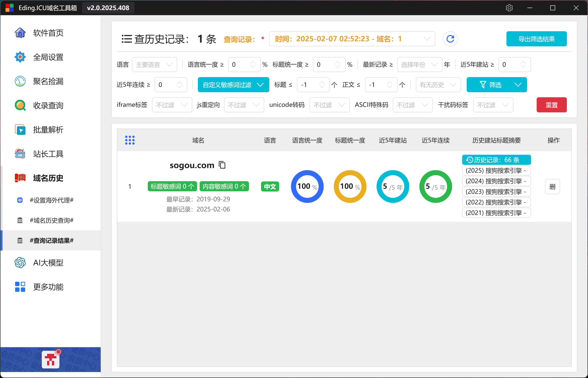The height and width of the screenshot is (378, 588).
Task: Open ASCII特殊码 filter dropdown
Action: (x=413, y=105)
